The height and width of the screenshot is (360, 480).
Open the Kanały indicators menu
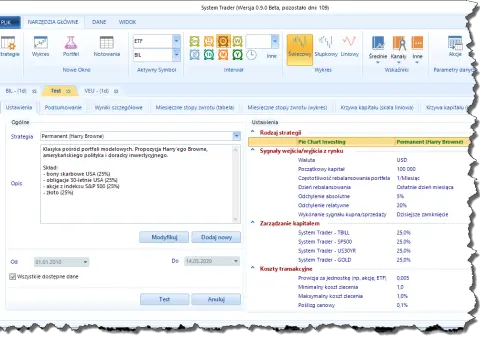pyautogui.click(x=399, y=49)
